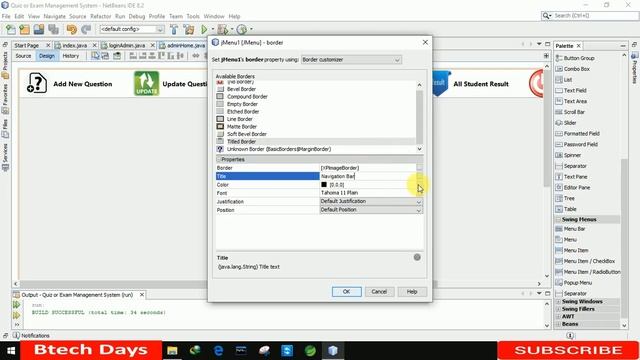The image size is (640, 360).
Task: Select Etched Border from Available Borders
Action: [x=243, y=111]
